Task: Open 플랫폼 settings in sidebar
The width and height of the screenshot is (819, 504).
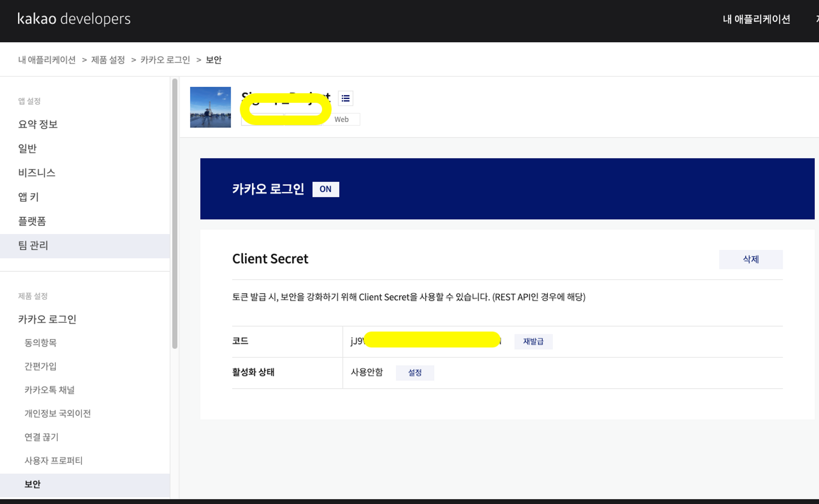Action: click(32, 221)
